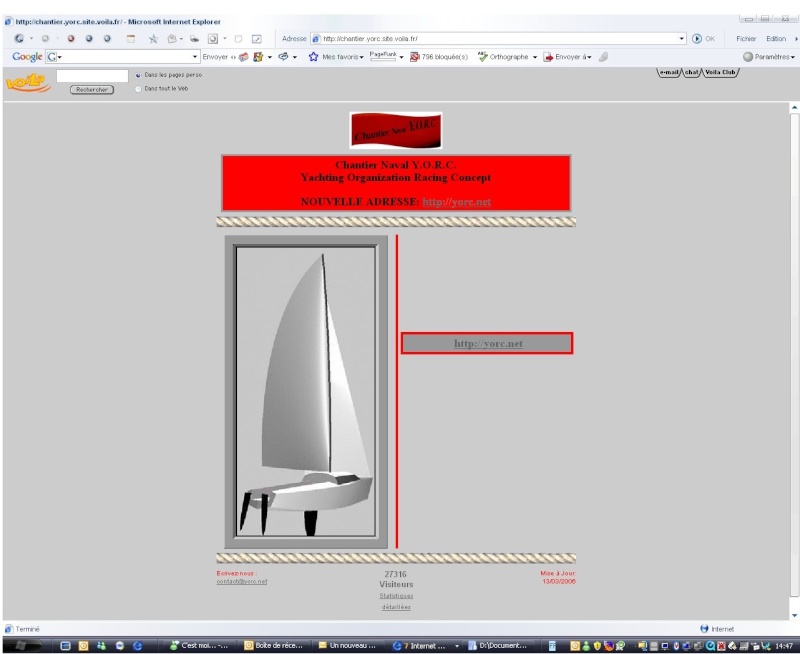800x654 pixels.
Task: Open the chat tab on Voila bar
Action: (692, 72)
